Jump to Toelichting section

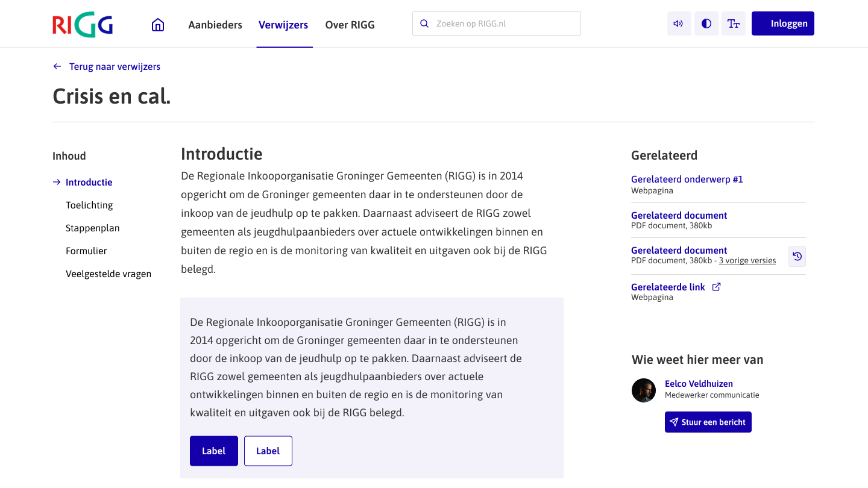pyautogui.click(x=89, y=205)
